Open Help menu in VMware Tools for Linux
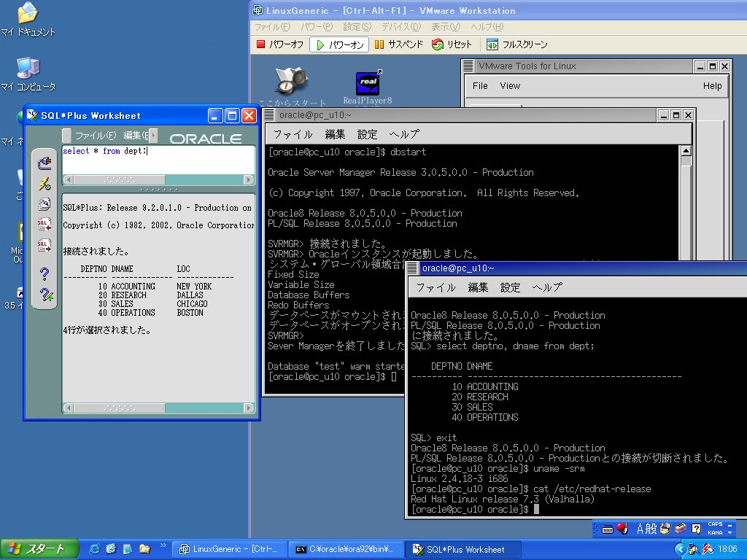 pos(712,86)
